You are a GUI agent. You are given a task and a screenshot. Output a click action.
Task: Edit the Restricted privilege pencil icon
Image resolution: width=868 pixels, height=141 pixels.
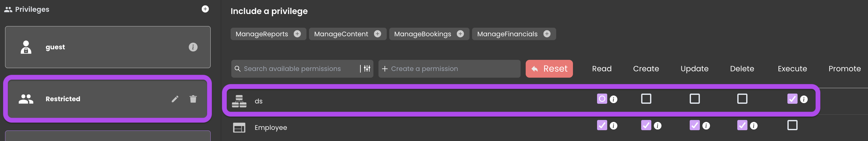click(175, 99)
